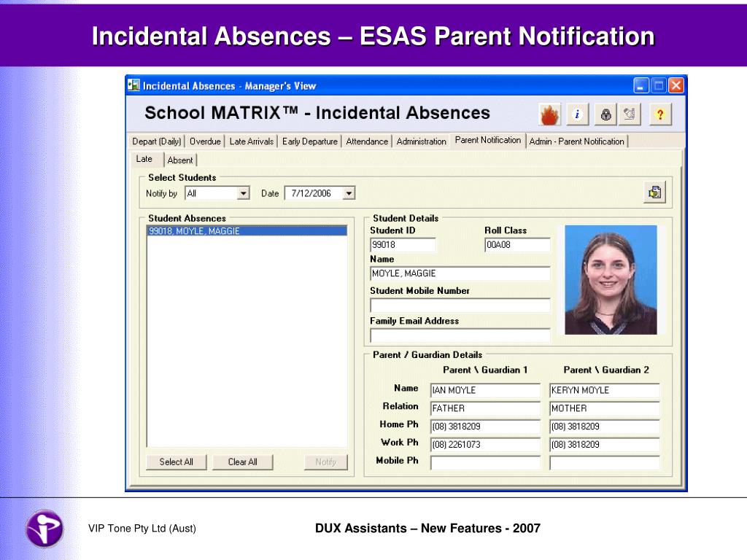Screen dimensions: 747x560
Task: Click the Notify button
Action: pos(326,462)
